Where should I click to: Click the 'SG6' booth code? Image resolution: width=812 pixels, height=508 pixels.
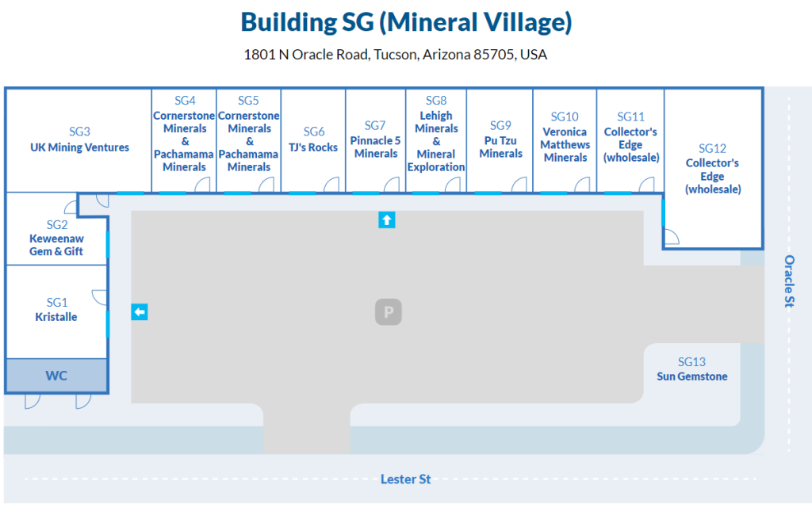pos(314,132)
